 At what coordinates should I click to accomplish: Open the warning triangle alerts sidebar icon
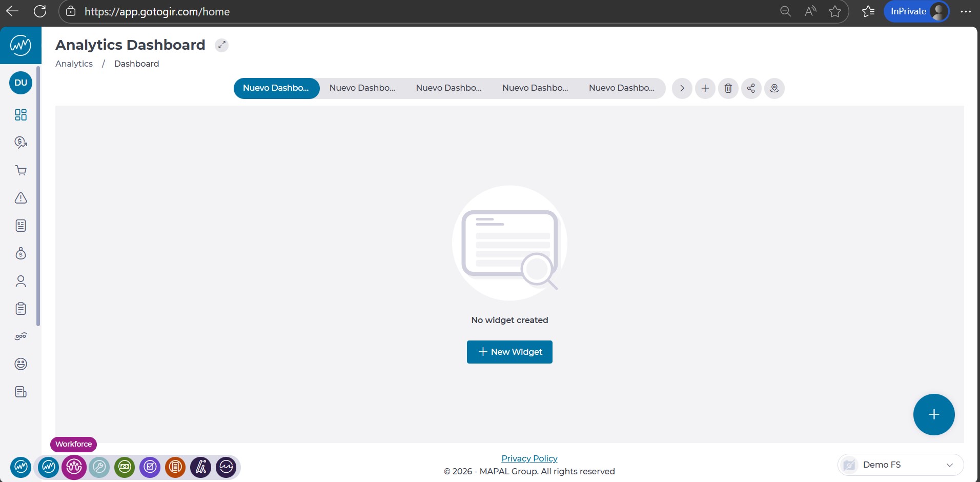pyautogui.click(x=21, y=198)
